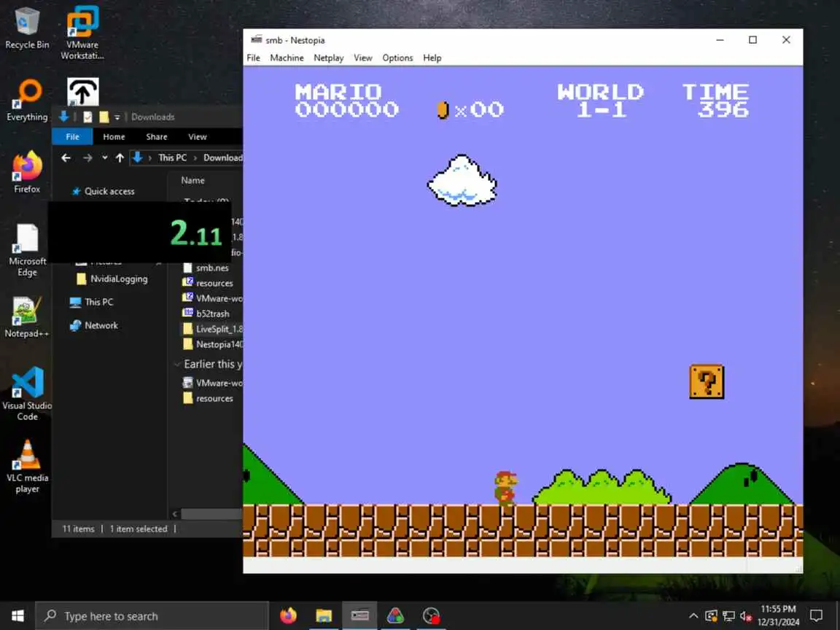The image size is (840, 630).
Task: Switch to View tab in Downloads Explorer
Action: 197,136
